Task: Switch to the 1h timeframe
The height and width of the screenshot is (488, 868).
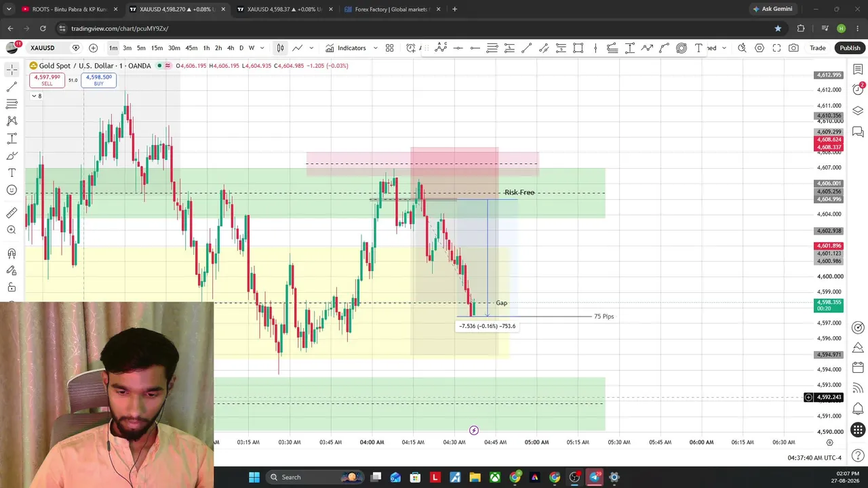Action: click(206, 48)
